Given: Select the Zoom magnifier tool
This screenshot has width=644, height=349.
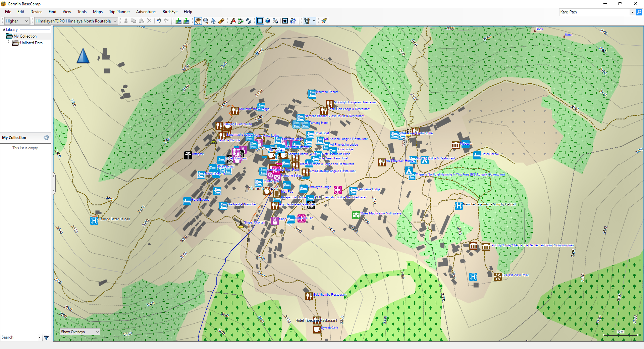Looking at the screenshot, I should point(206,21).
